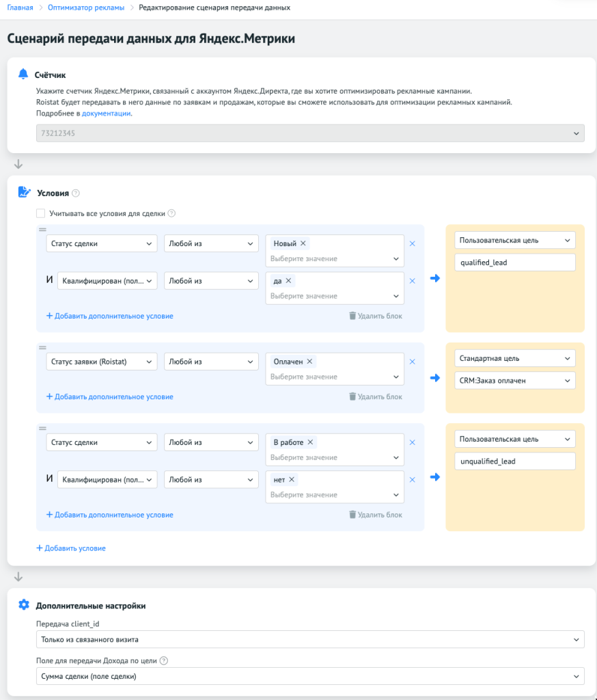Screen dimensions: 597x700
Task: Click '+ Добавить условие' button
Action: click(71, 548)
